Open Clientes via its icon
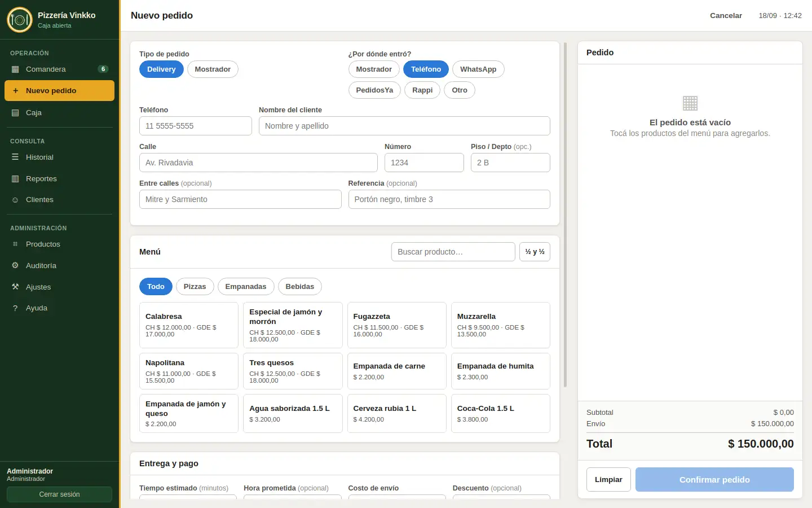Screen dimensions: 812x508 coord(15,200)
